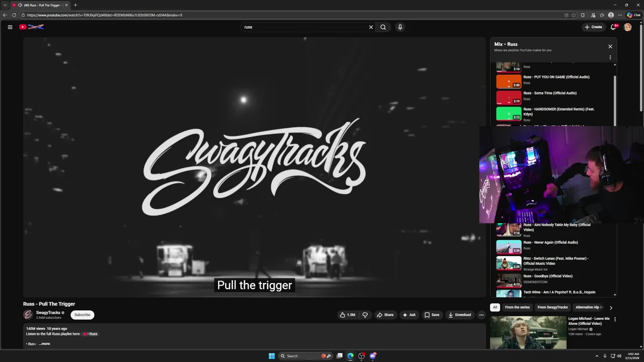Open Microsoft Edge from taskbar

tap(351, 356)
